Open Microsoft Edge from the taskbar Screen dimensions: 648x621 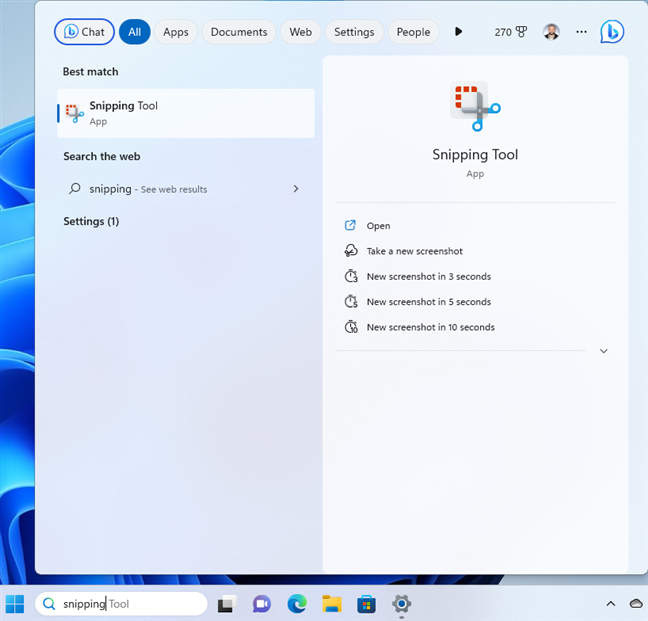point(297,604)
